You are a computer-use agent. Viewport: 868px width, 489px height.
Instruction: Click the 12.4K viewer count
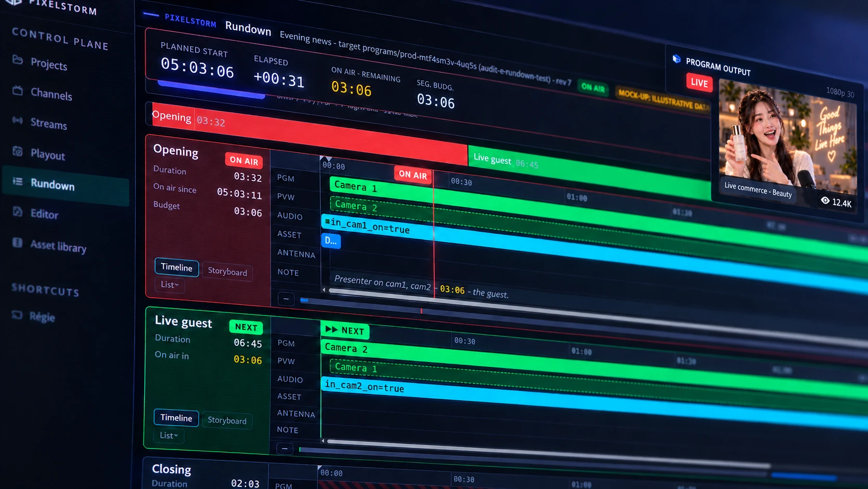[842, 203]
